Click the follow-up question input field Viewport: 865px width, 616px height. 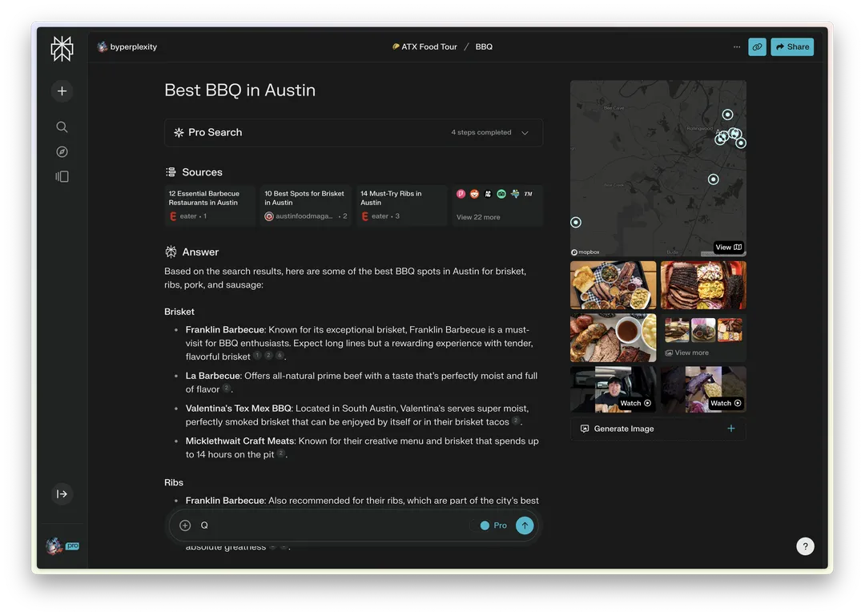pyautogui.click(x=328, y=525)
